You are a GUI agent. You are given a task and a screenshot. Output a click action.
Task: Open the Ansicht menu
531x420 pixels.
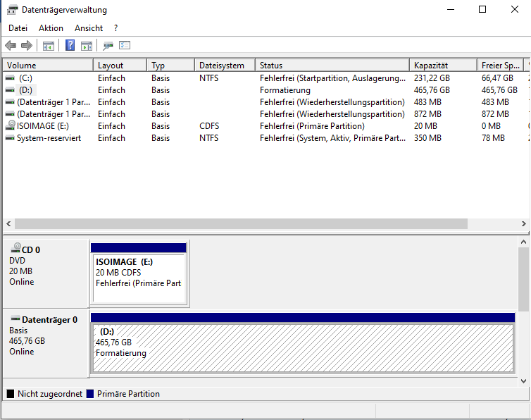89,28
